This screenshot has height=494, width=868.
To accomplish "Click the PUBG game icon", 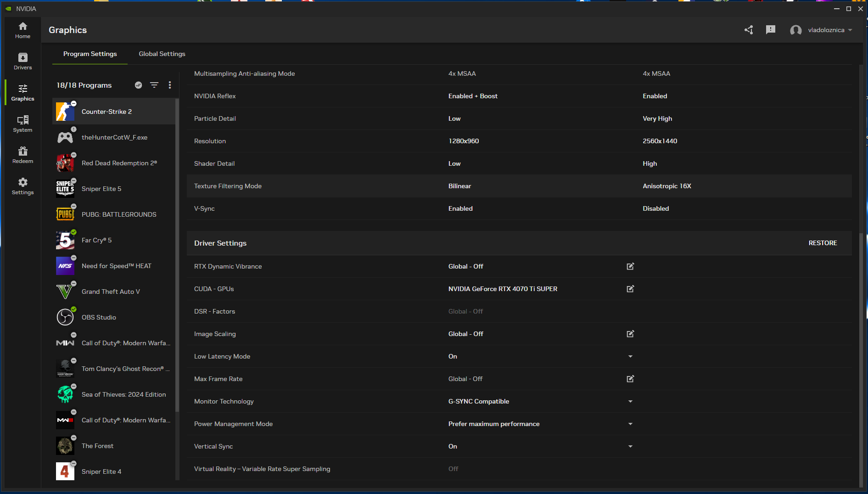I will [x=65, y=214].
